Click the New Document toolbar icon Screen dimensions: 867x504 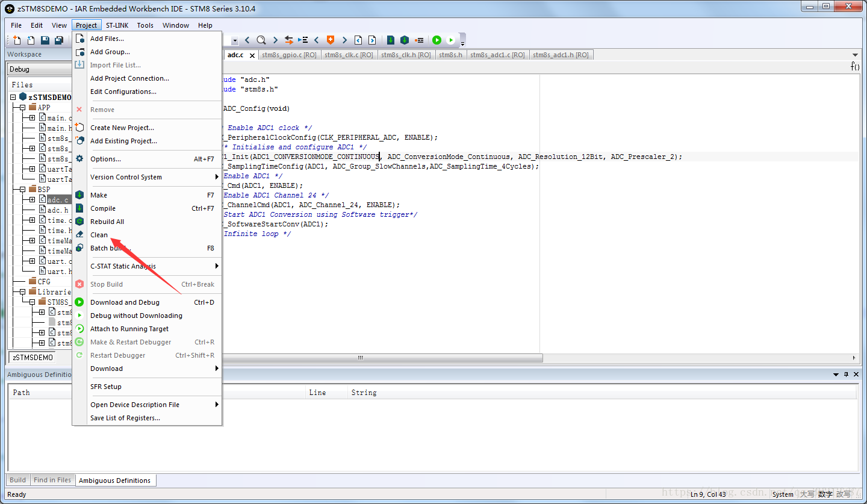pyautogui.click(x=17, y=40)
